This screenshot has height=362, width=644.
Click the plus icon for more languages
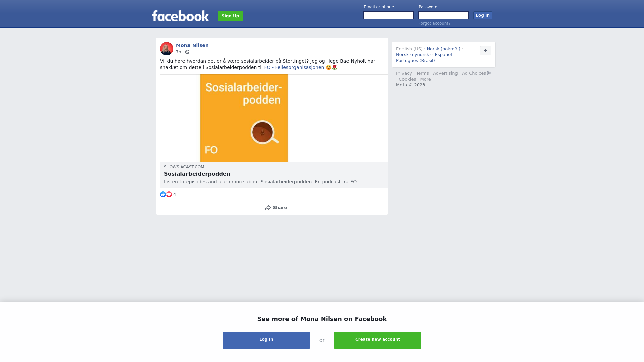[486, 51]
